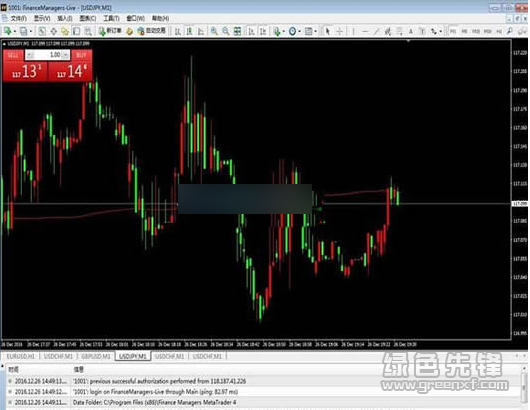Screen dimensions: 530x410
Task: Toggle the M5 timeframe button
Action: [464, 31]
